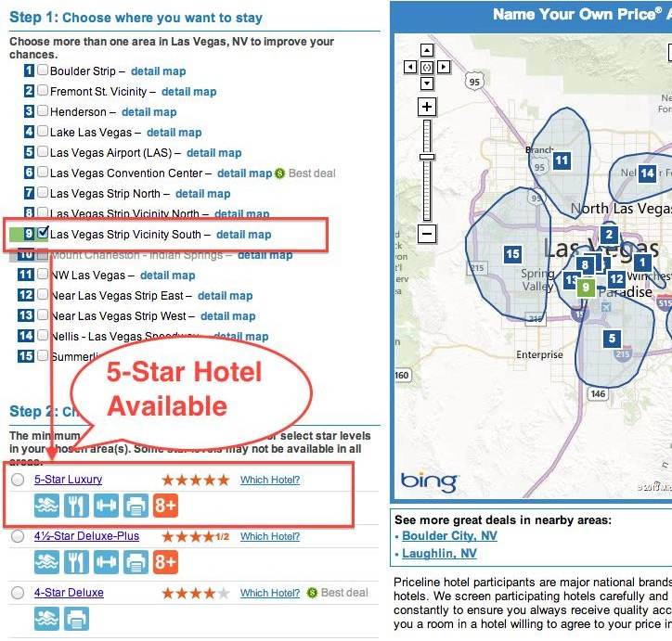Click the business center icon under 4½-Star Deluxe-Plus
The image size is (672, 641).
coord(136,562)
